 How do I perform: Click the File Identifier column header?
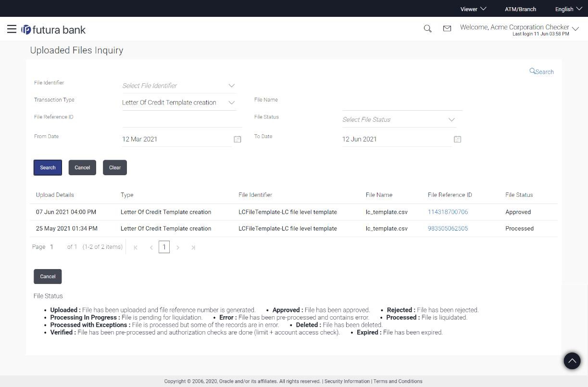pyautogui.click(x=255, y=195)
